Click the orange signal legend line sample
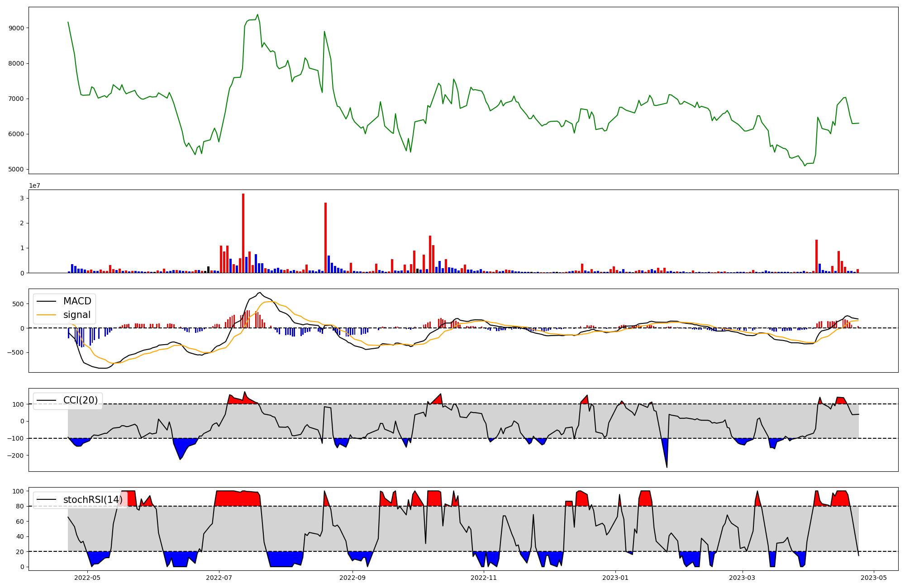 (x=46, y=315)
